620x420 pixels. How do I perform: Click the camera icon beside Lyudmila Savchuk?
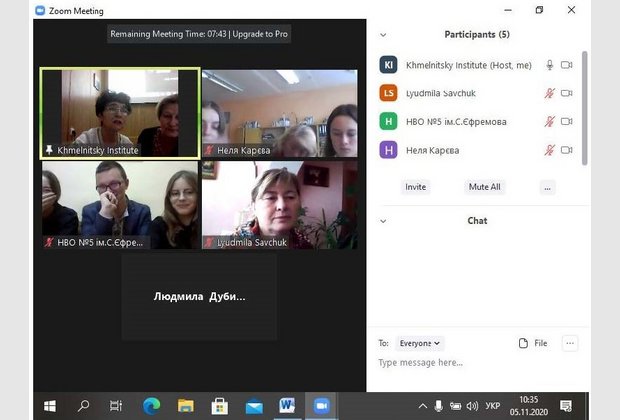pyautogui.click(x=567, y=93)
